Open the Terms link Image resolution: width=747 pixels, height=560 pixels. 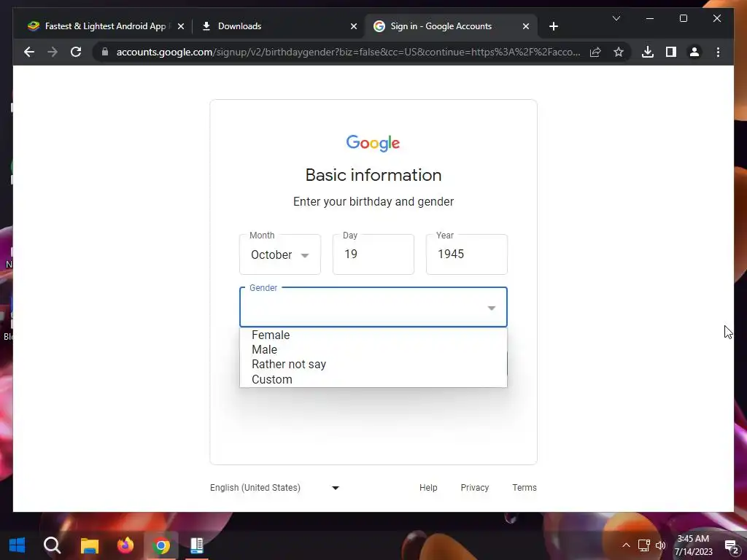(x=524, y=488)
